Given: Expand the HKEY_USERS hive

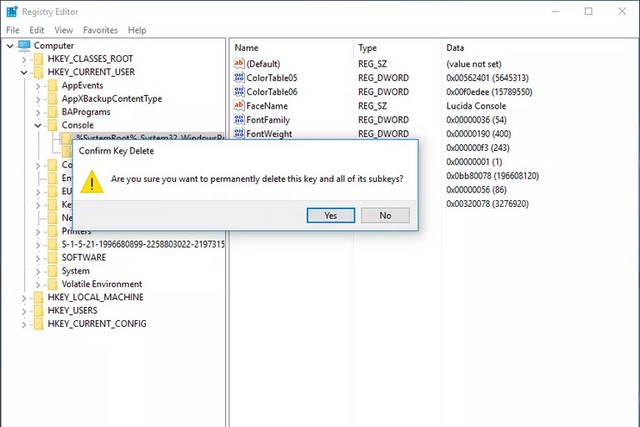Looking at the screenshot, I should click(x=24, y=311).
